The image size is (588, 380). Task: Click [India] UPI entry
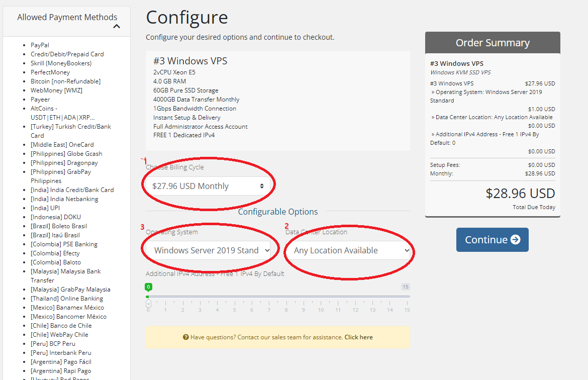45,208
